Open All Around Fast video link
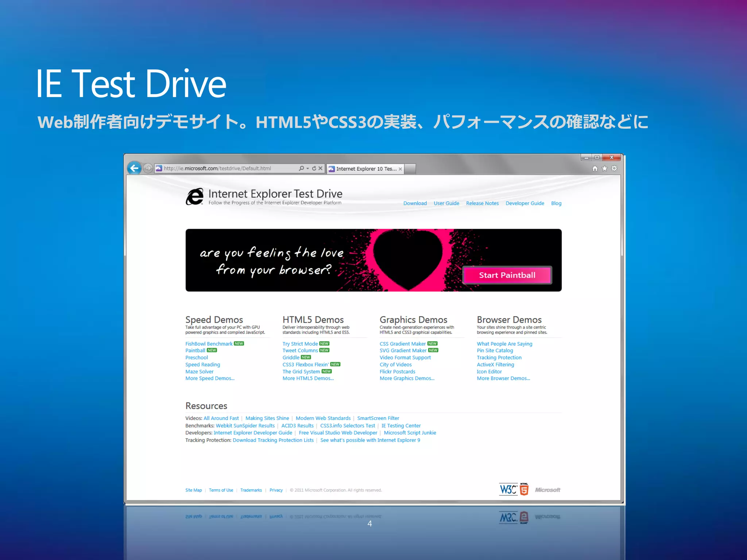Viewport: 747px width, 560px height. click(221, 418)
